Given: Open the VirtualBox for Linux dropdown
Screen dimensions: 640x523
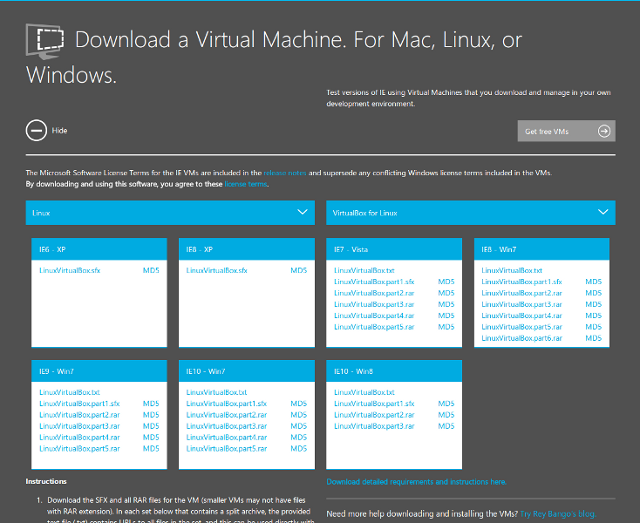Looking at the screenshot, I should [x=471, y=212].
